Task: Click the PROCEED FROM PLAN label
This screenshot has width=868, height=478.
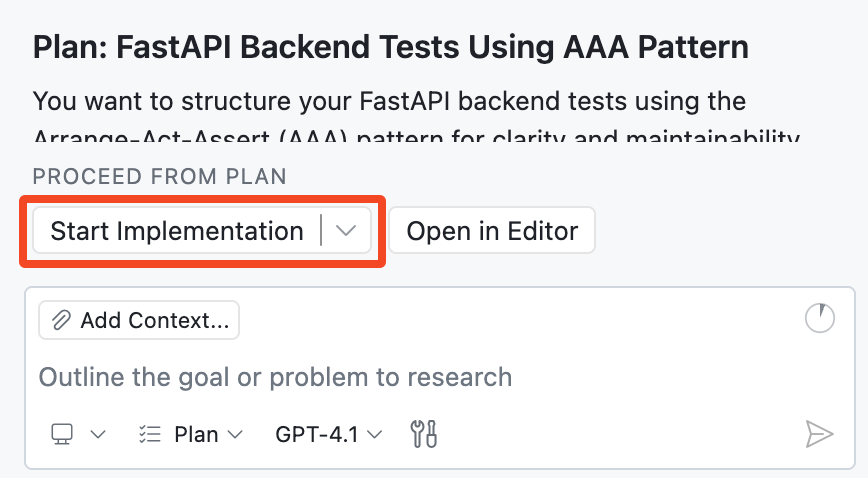Action: 159,177
